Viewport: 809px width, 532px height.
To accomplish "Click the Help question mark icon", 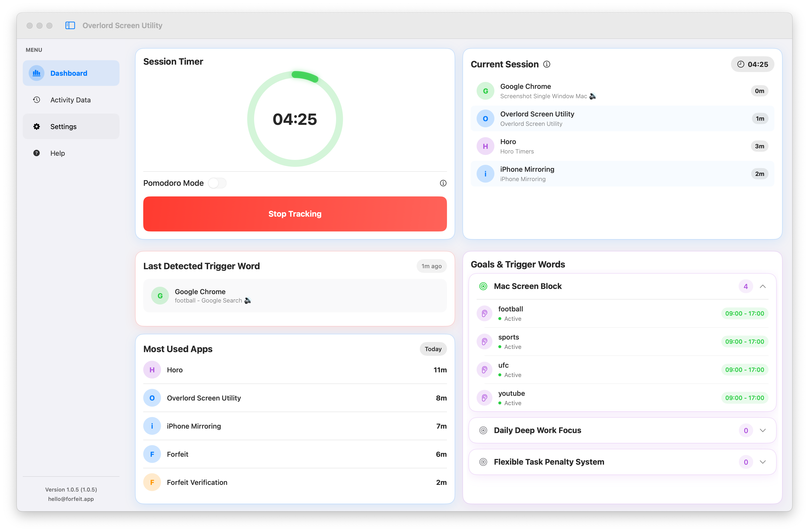I will 36,153.
